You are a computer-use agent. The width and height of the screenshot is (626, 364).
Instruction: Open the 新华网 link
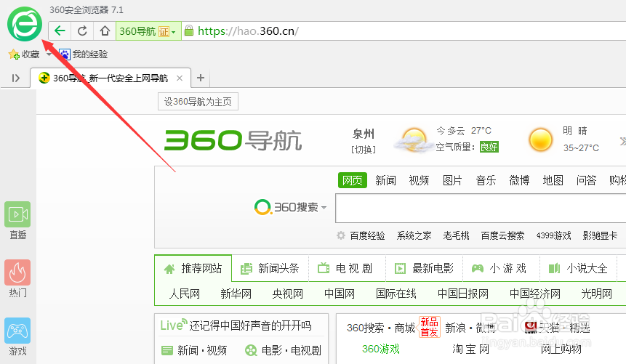(236, 294)
